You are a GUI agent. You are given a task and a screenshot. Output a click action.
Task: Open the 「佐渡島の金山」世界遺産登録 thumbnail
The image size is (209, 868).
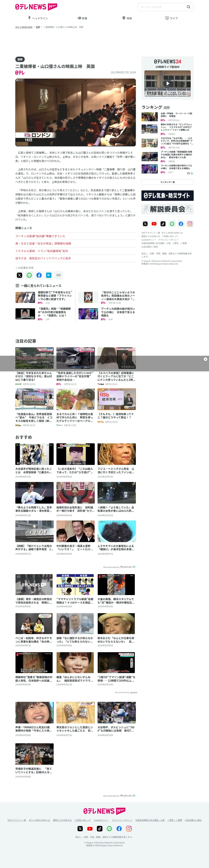click(x=34, y=399)
